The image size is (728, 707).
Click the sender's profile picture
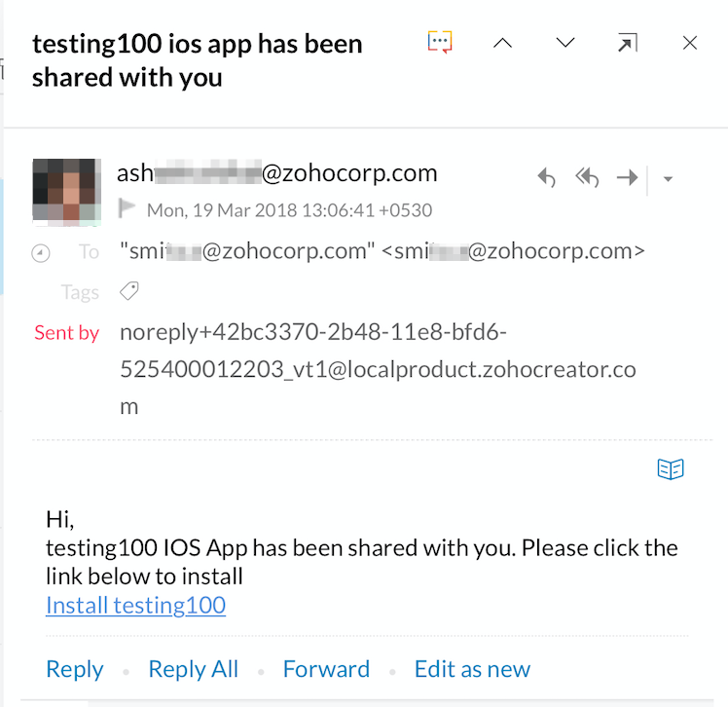point(66,193)
